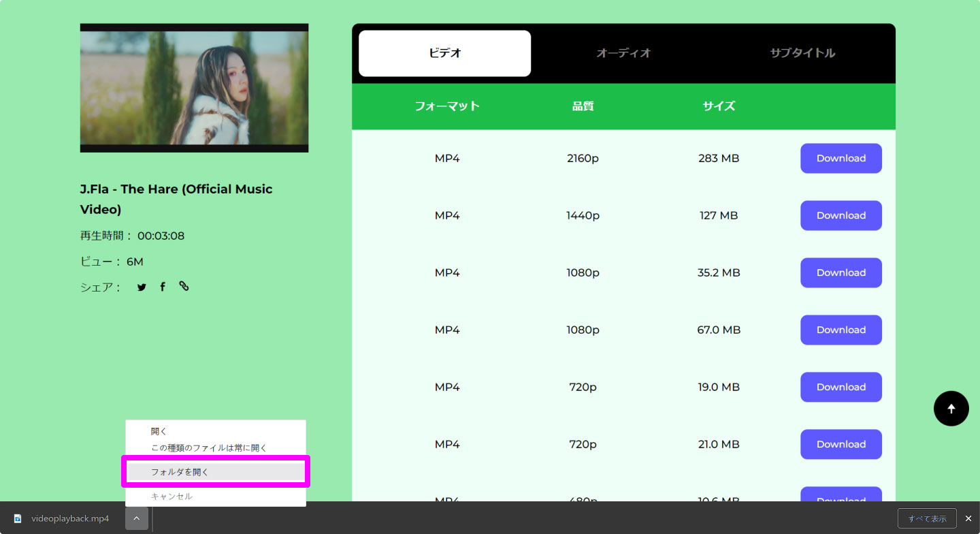980x534 pixels.
Task: Toggle the download options chevron for videoplayback.mp4
Action: (137, 518)
